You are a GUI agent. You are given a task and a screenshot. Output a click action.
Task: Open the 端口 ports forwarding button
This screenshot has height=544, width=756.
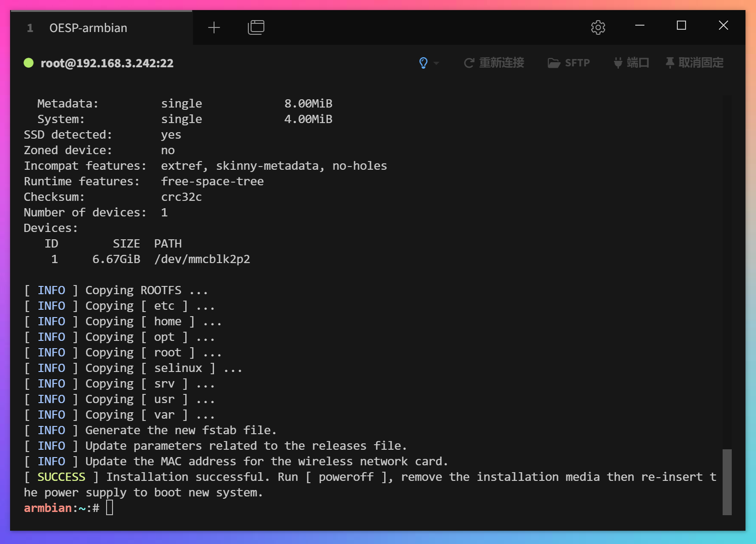pos(638,63)
